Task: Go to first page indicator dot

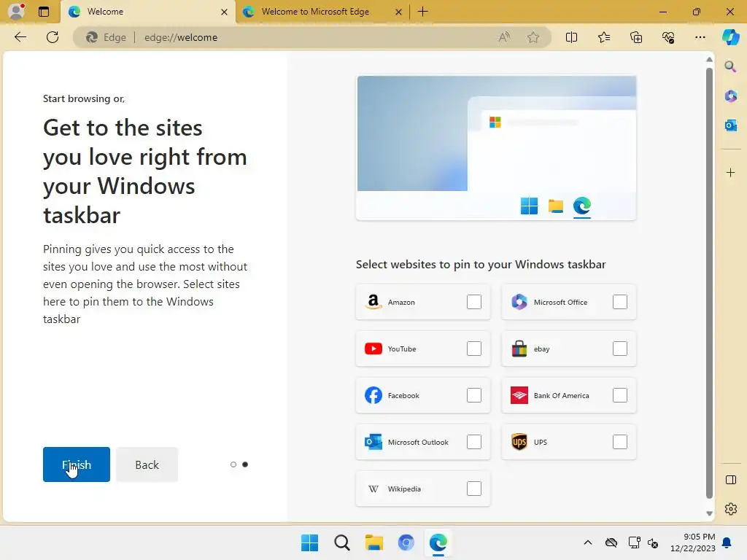Action: tap(233, 464)
